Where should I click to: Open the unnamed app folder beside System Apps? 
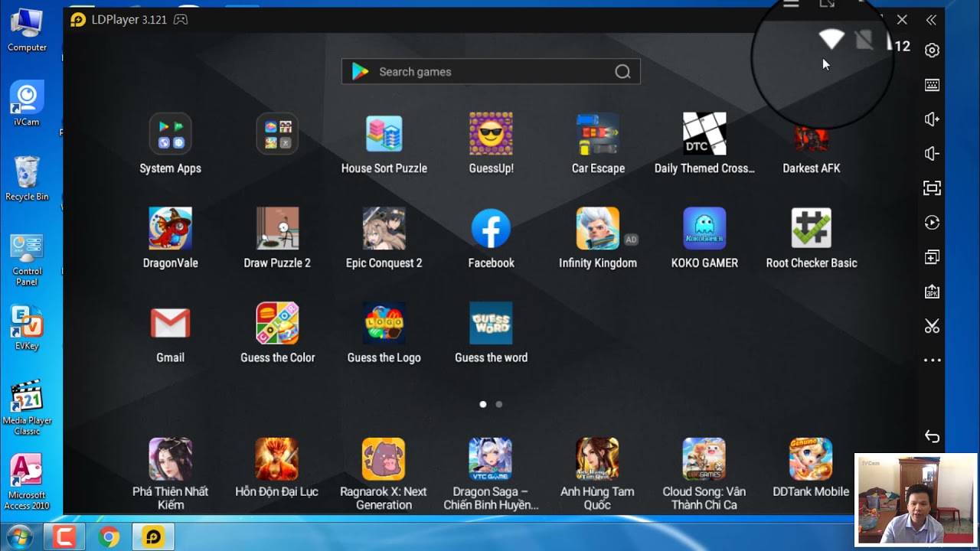tap(277, 134)
